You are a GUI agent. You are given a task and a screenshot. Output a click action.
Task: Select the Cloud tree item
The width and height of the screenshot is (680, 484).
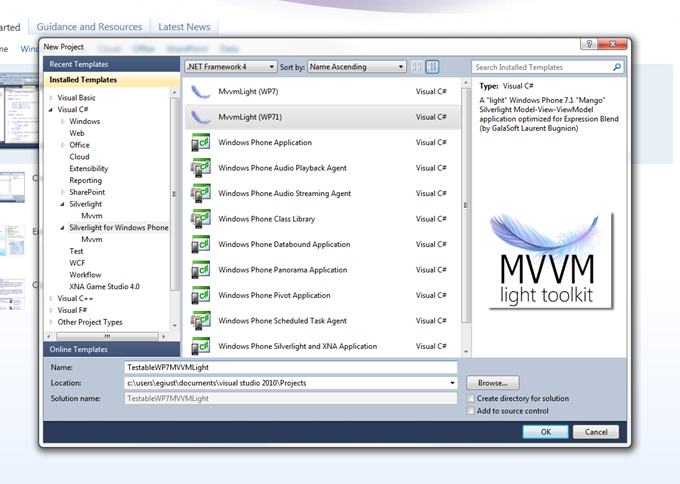[x=79, y=157]
